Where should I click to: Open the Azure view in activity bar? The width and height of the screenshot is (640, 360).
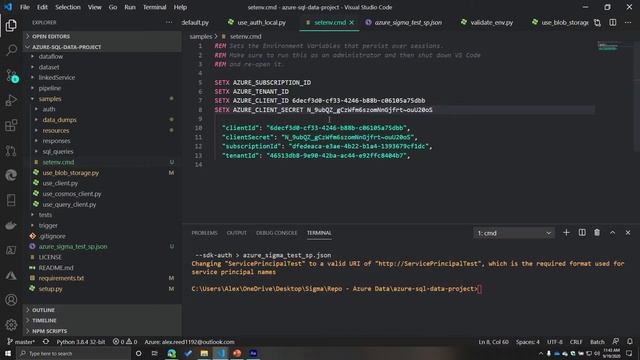click(11, 275)
